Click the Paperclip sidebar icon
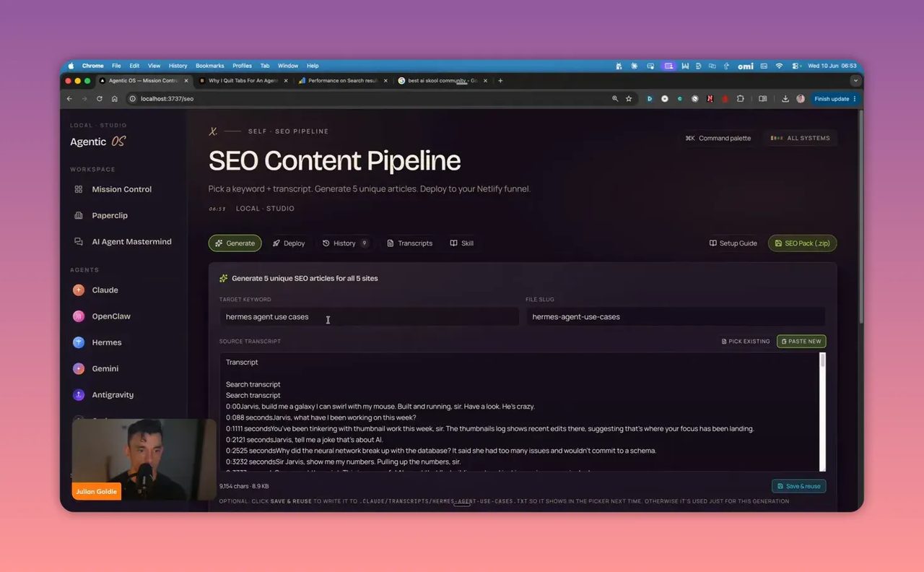924x572 pixels. pyautogui.click(x=79, y=215)
